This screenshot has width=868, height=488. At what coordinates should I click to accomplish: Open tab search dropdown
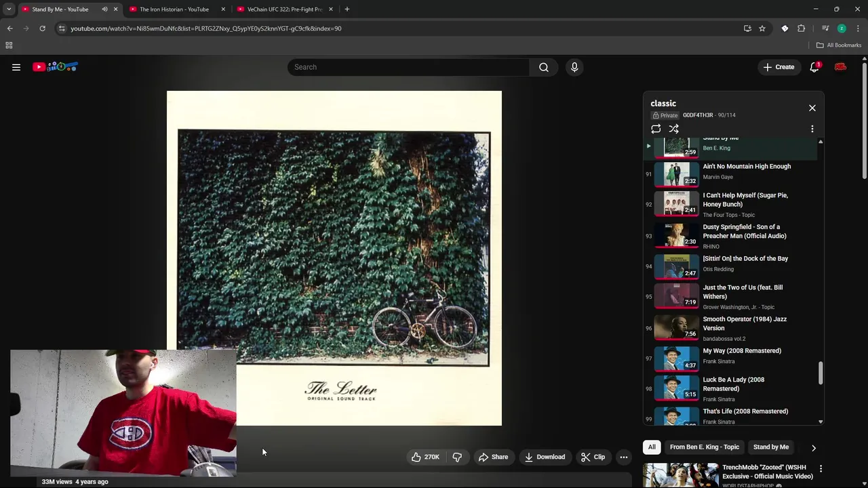9,9
